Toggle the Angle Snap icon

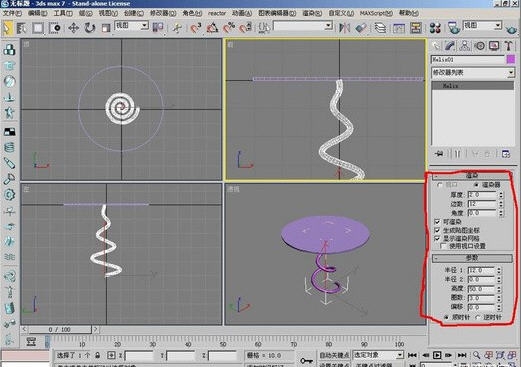(x=212, y=28)
